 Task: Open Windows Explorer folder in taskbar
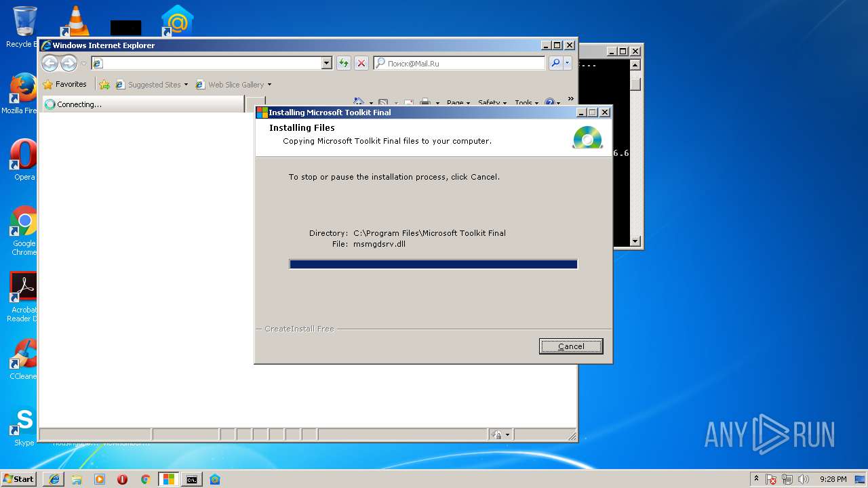(77, 479)
